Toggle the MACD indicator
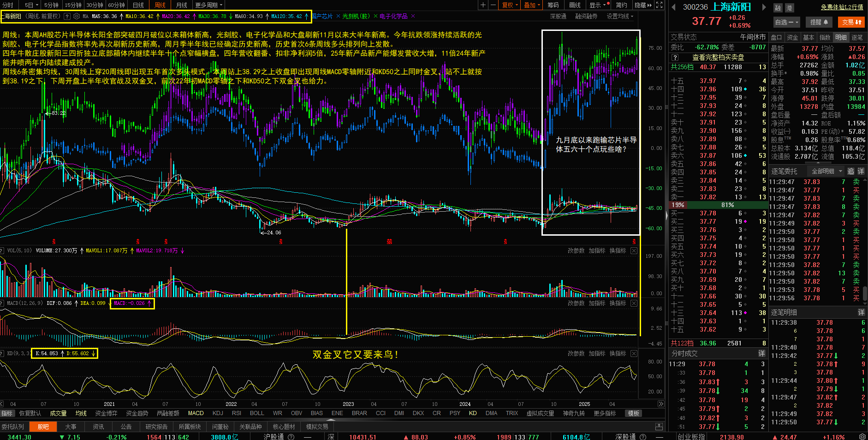The height and width of the screenshot is (440, 868). (x=196, y=413)
